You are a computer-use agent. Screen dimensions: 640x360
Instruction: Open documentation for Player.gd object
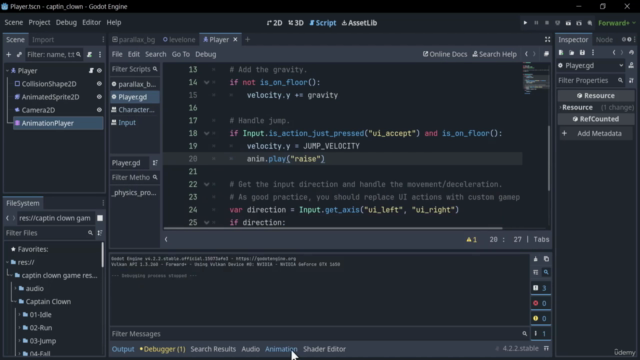click(631, 65)
